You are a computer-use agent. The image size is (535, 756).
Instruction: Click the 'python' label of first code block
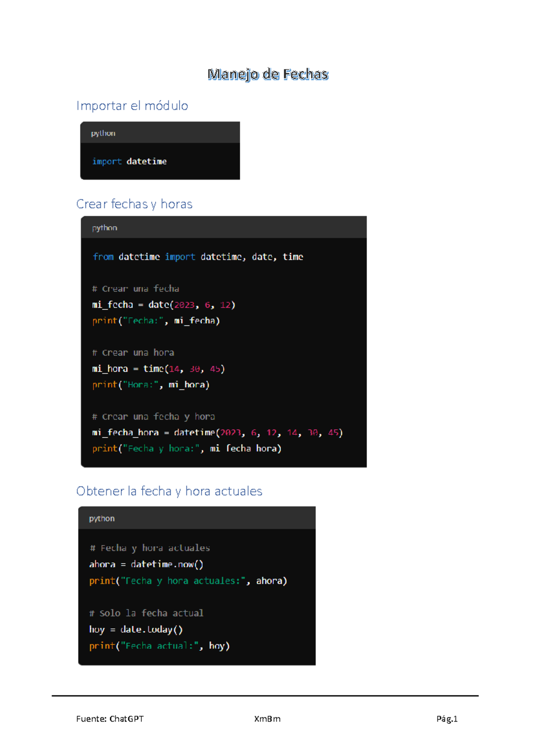[x=103, y=133]
